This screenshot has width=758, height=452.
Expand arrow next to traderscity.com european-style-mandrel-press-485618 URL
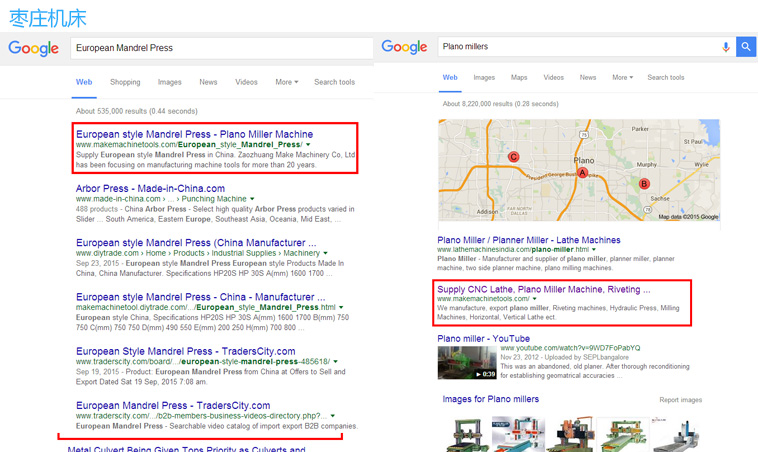coord(335,361)
